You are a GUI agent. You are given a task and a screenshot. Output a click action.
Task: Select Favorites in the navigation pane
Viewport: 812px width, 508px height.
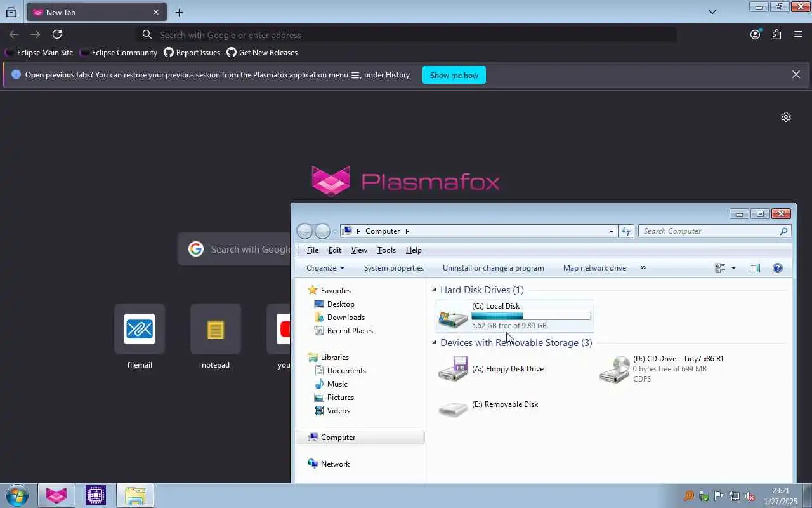(336, 291)
